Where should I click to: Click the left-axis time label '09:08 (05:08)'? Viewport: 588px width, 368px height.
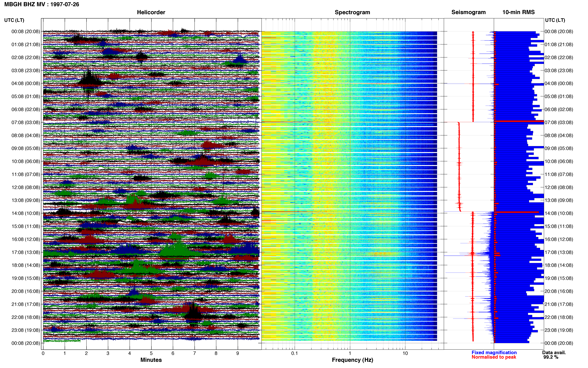pos(26,148)
